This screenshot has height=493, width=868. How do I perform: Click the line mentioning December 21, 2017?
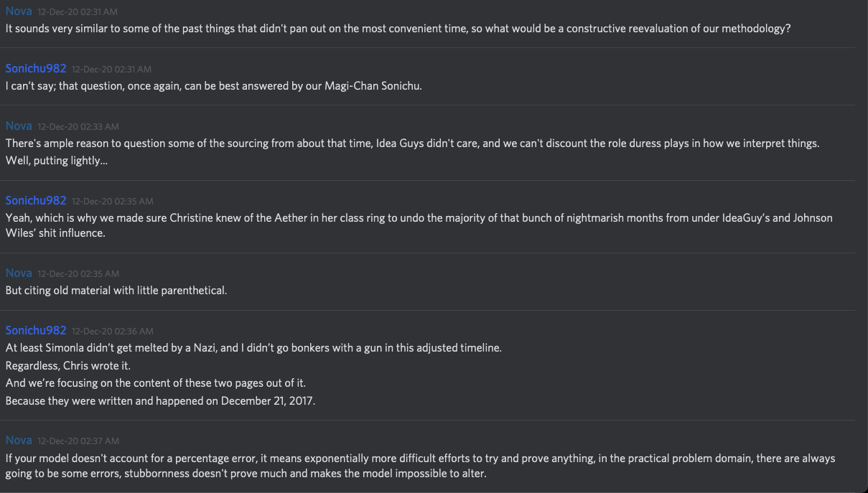[160, 400]
